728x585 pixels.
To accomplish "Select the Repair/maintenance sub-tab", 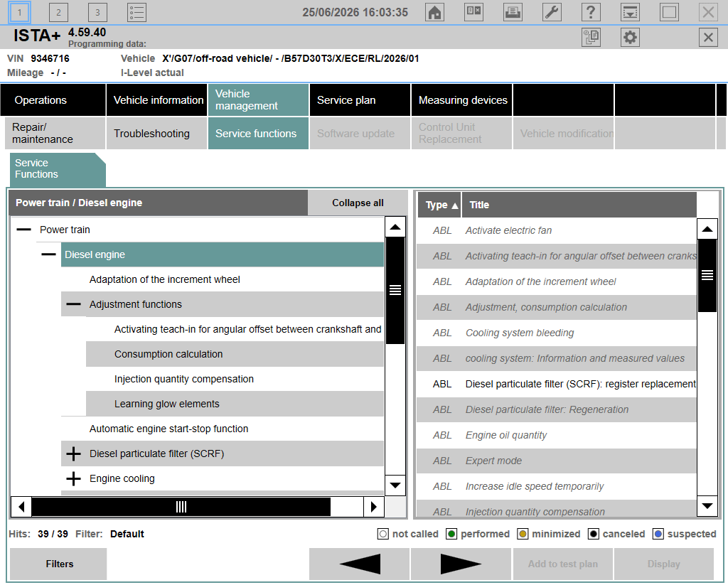I will [55, 133].
